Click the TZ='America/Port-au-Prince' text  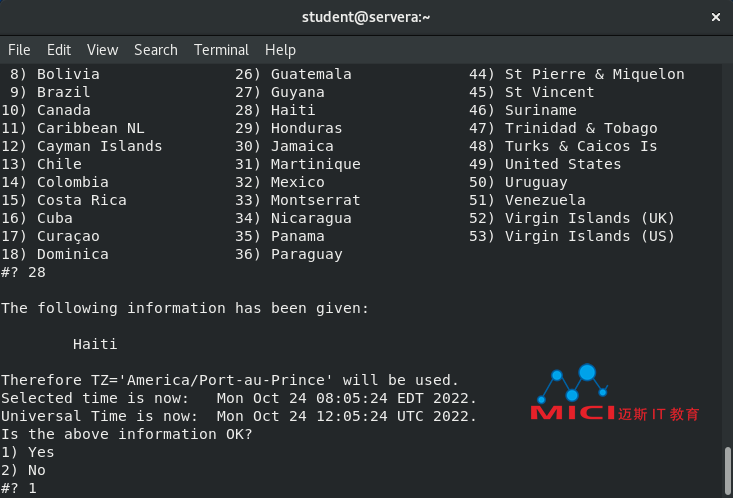(212, 380)
